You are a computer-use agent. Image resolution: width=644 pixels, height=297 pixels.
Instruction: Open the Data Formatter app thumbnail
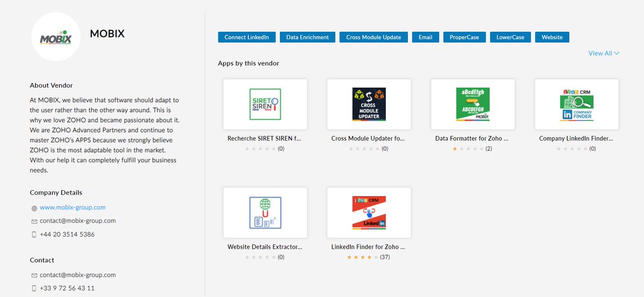473,104
